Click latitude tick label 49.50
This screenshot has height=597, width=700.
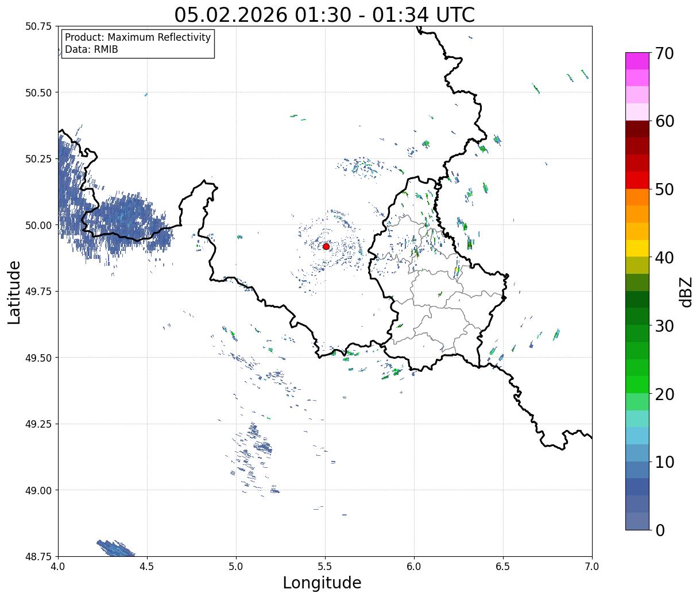coord(38,358)
